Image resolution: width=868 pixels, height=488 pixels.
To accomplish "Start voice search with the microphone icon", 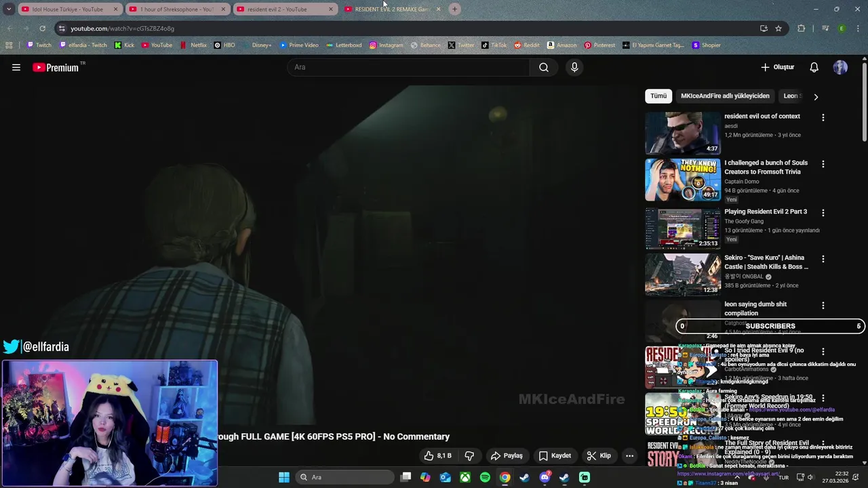I will pyautogui.click(x=574, y=67).
